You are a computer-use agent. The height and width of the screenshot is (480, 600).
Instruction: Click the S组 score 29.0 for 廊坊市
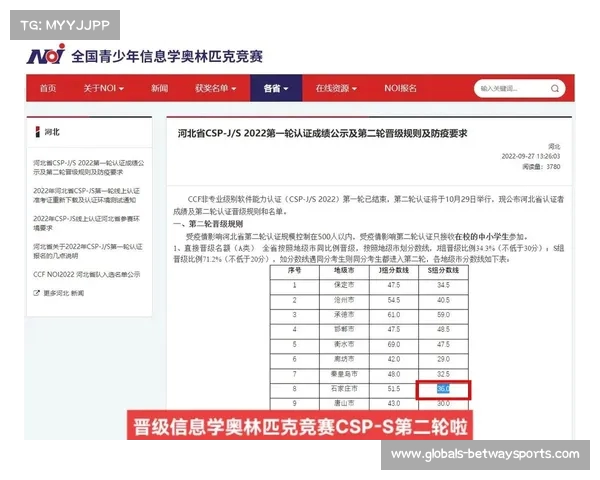tap(443, 359)
